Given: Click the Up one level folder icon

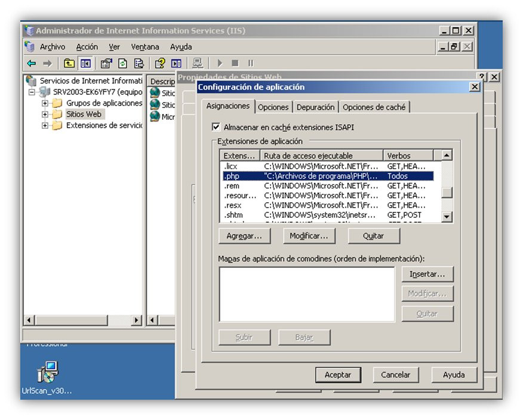Looking at the screenshot, I should (x=69, y=63).
